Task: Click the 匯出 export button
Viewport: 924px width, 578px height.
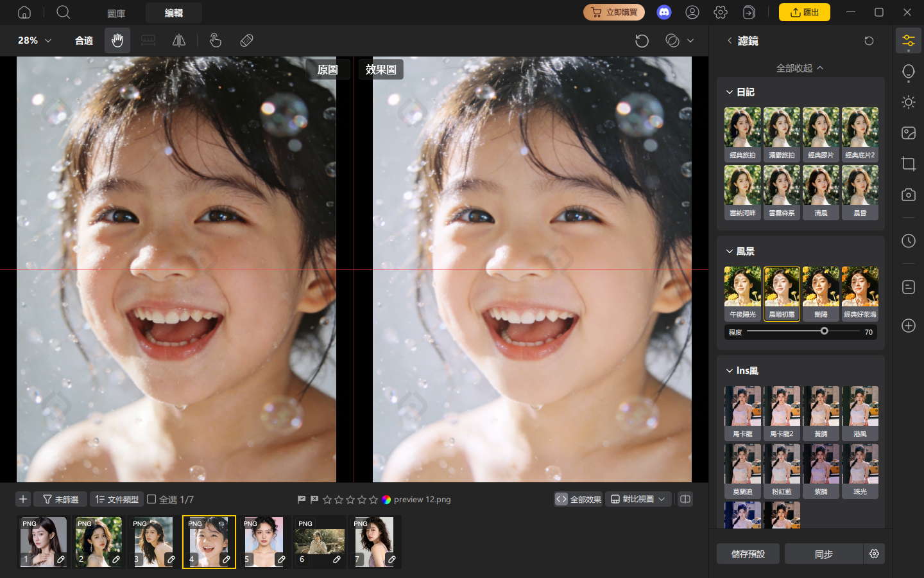Action: [x=805, y=12]
